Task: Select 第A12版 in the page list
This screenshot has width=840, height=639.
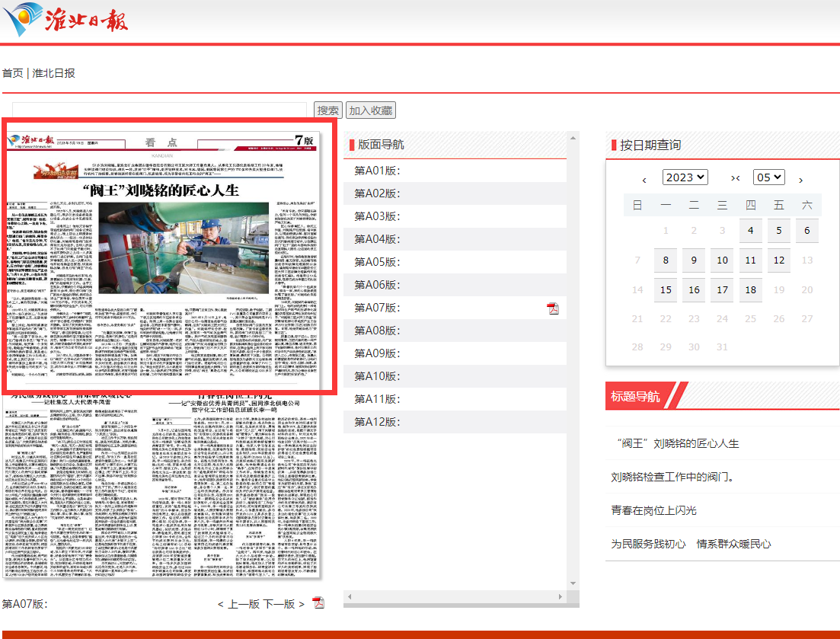Action: tap(377, 422)
